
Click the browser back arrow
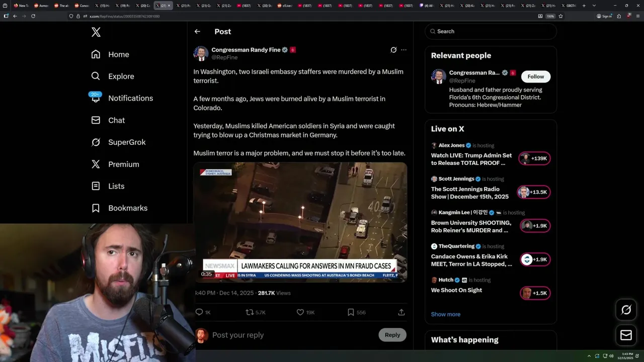[15, 16]
